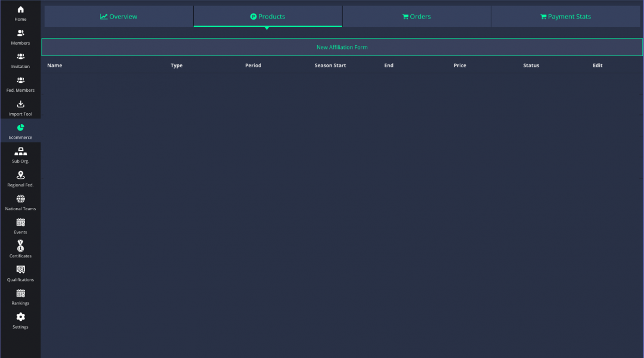Click the Season Start column header

pos(330,65)
